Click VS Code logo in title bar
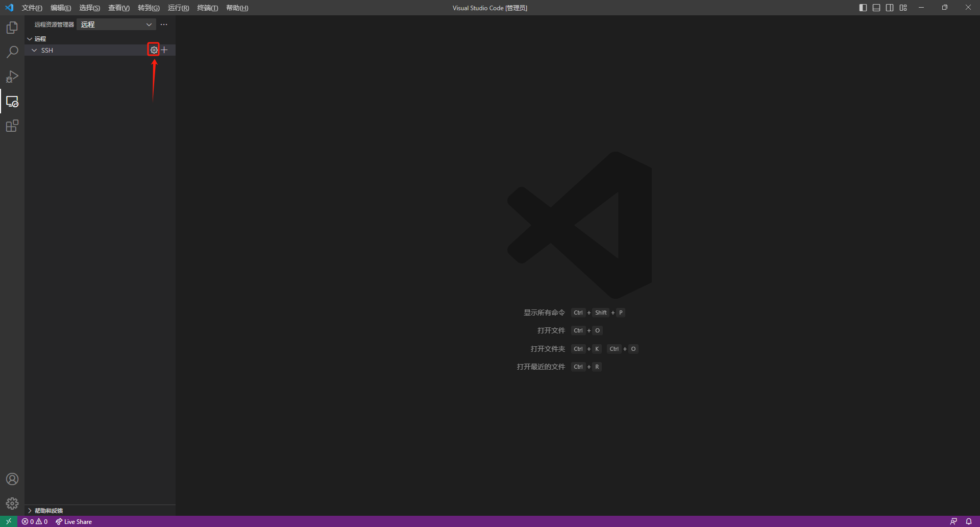This screenshot has width=980, height=527. coord(9,8)
